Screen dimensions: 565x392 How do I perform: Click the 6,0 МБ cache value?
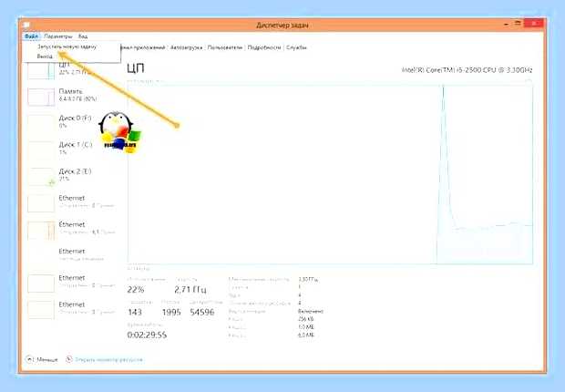click(x=306, y=335)
